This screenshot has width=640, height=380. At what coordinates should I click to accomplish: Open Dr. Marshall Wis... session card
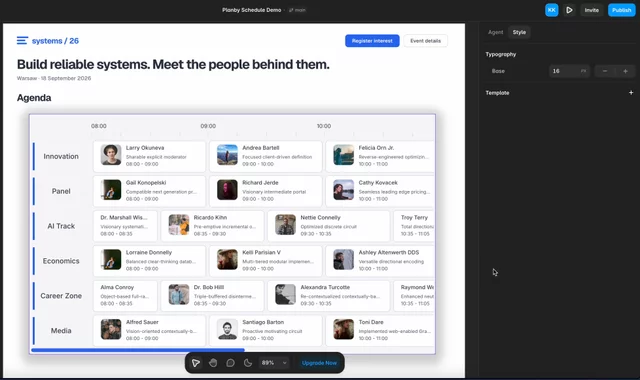125,226
